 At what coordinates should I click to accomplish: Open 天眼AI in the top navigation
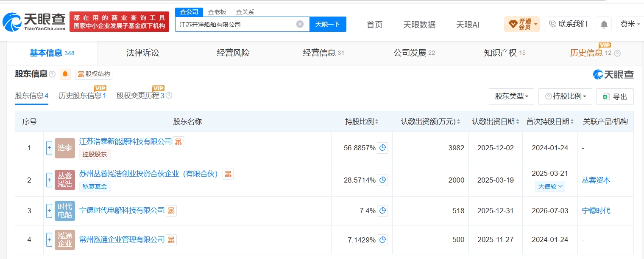tap(468, 25)
